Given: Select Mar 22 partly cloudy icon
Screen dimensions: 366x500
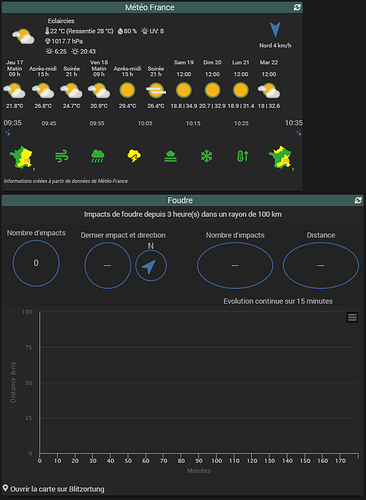Looking at the screenshot, I should coord(269,91).
